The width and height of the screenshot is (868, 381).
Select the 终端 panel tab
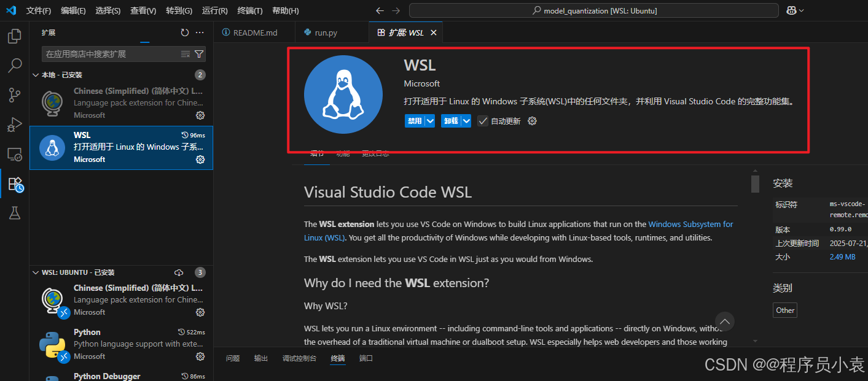point(338,358)
